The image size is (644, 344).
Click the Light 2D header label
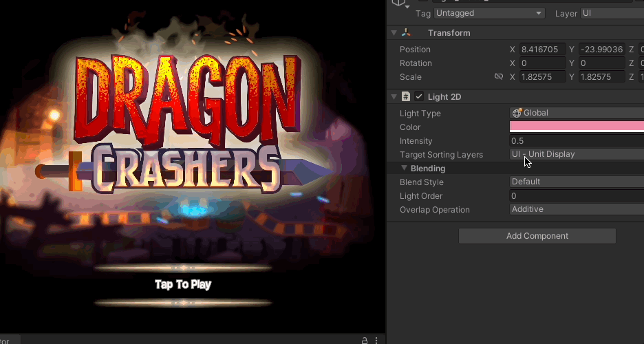(x=444, y=97)
